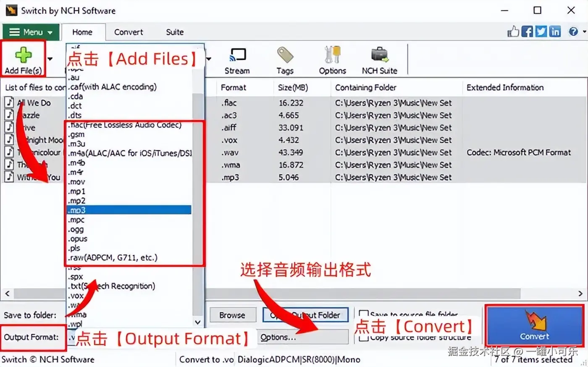Viewport: 588px width, 367px height.
Task: Expand the Add File(s) dropdown arrow
Action: click(x=50, y=58)
